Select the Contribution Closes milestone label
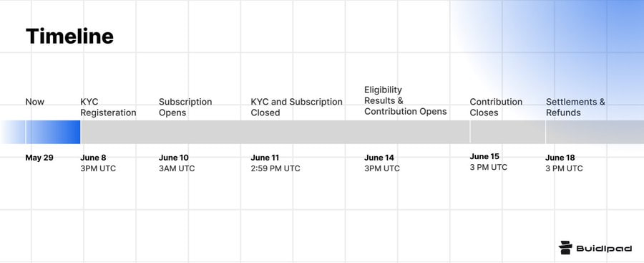This screenshot has width=644, height=263. pyautogui.click(x=496, y=107)
